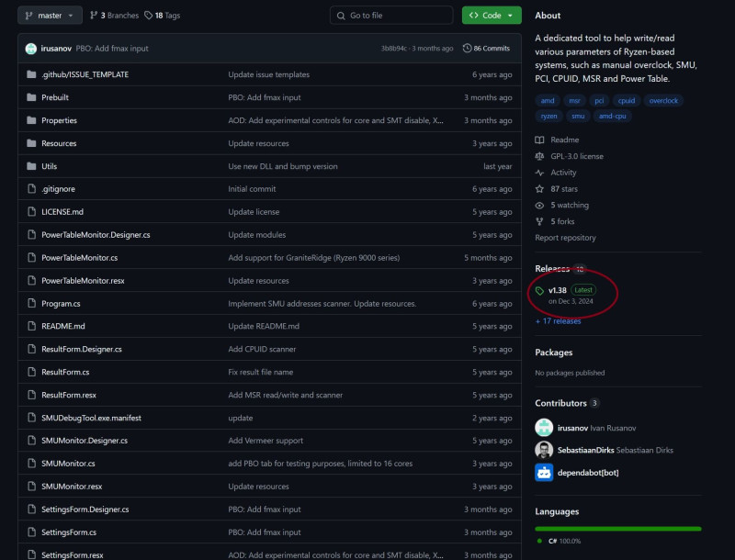Open 'Add support for GraniteRidge' commit message
Screen dimensions: 735x560
pyautogui.click(x=313, y=258)
